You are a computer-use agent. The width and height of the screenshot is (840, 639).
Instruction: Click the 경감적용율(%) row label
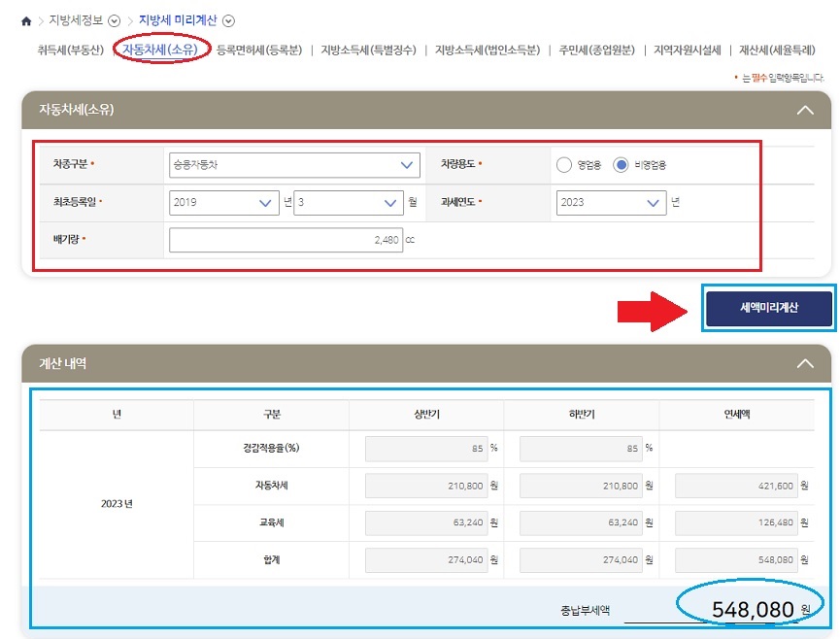tap(271, 449)
